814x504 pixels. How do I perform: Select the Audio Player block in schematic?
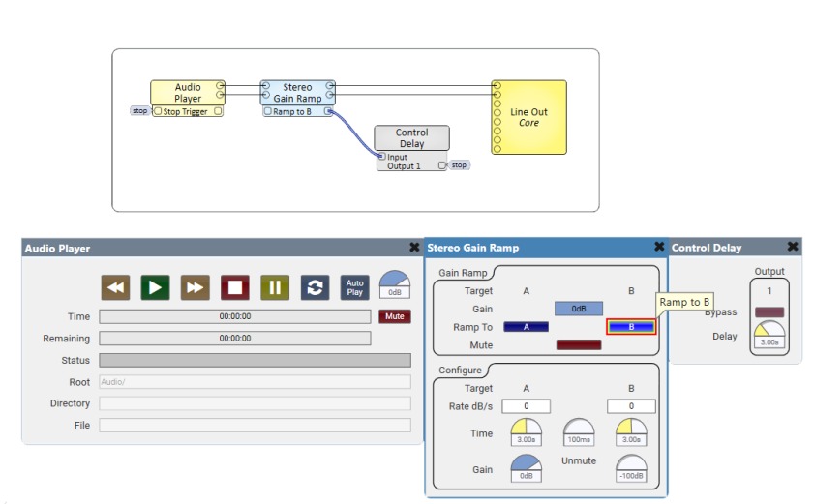tap(188, 93)
